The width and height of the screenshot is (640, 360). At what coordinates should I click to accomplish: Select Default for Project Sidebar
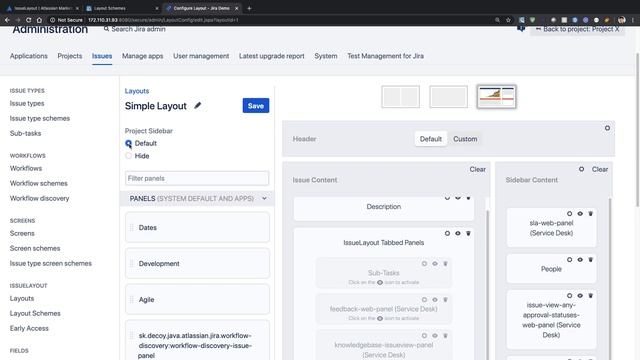click(129, 143)
